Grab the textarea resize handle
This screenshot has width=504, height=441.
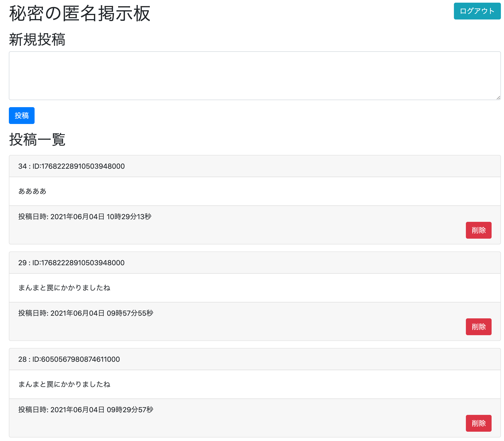click(498, 98)
